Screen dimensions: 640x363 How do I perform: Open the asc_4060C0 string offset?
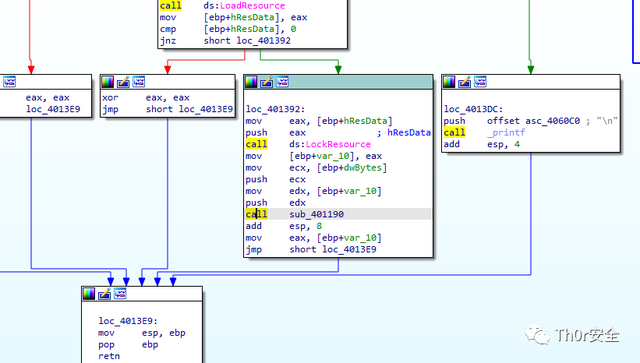click(553, 121)
